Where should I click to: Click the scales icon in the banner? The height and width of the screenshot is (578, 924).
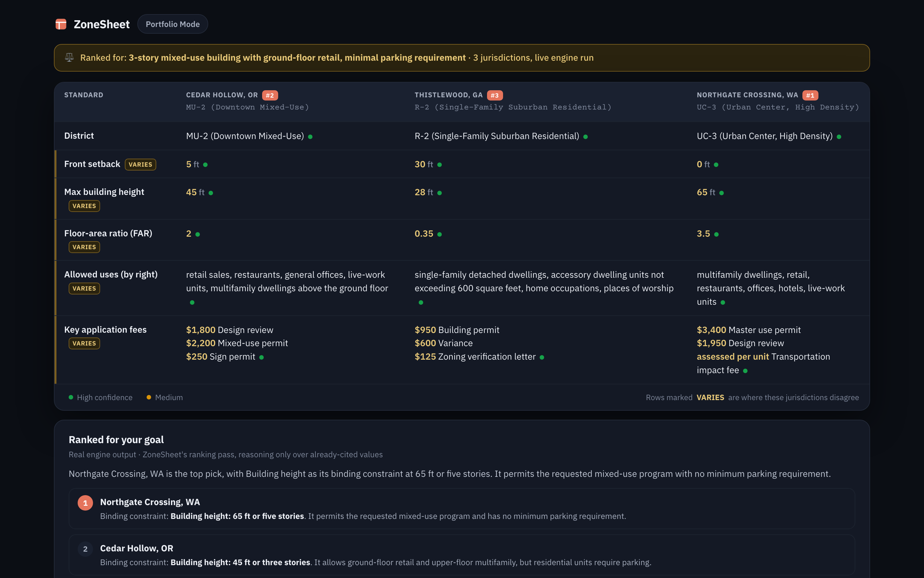tap(69, 58)
